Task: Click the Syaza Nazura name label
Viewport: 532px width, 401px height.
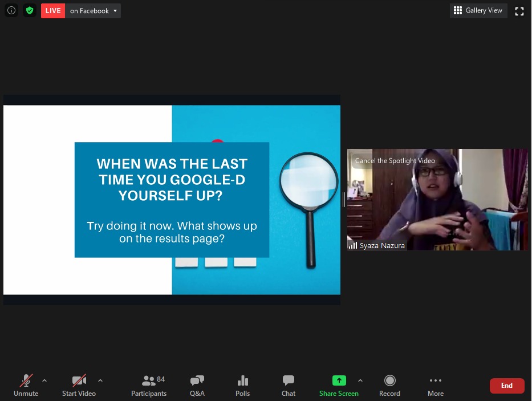Action: point(382,245)
